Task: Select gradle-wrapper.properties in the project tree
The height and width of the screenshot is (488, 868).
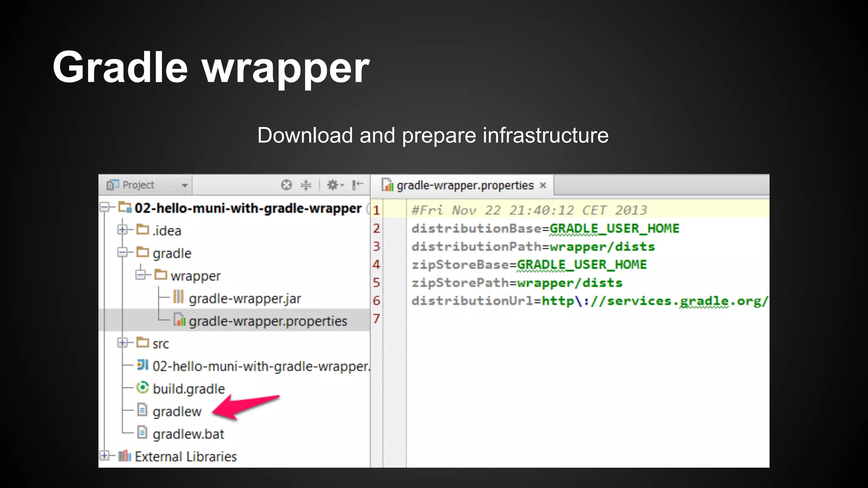Action: click(268, 321)
